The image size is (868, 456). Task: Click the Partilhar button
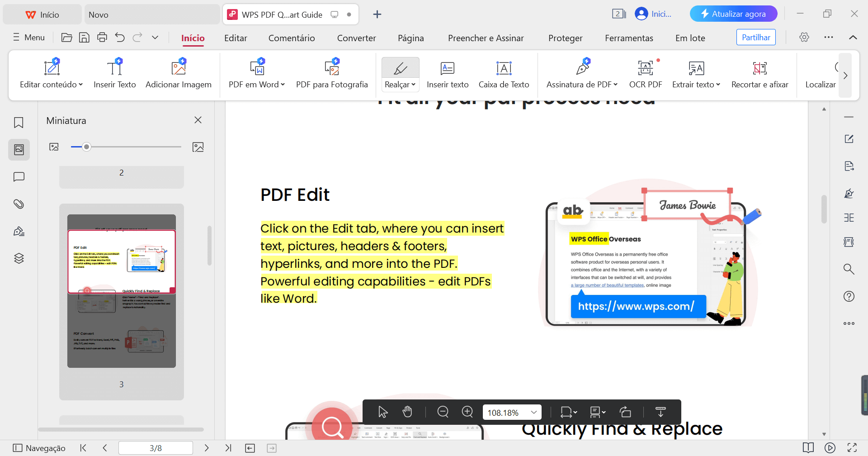[756, 37]
